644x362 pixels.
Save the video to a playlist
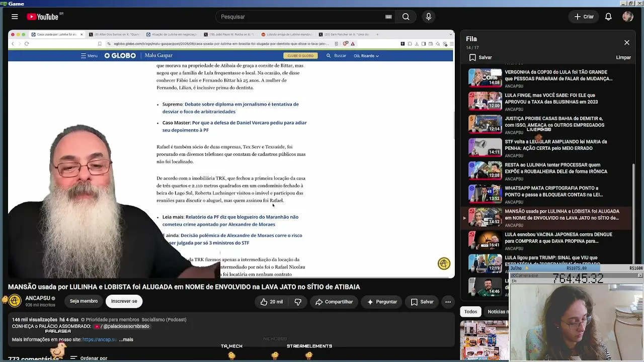click(422, 302)
